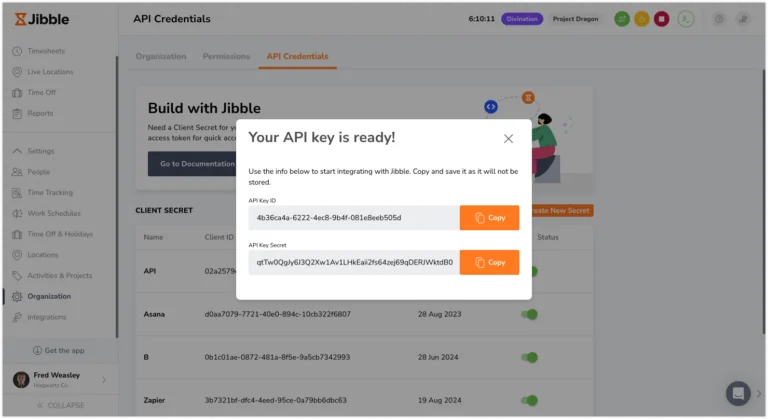Open the chat support bubble icon
Screen dimensions: 768x419
tap(738, 393)
